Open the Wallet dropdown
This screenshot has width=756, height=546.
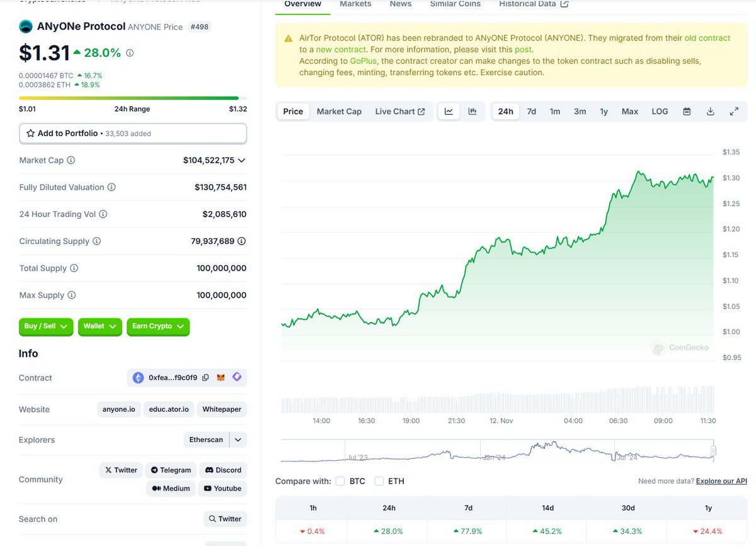point(100,327)
